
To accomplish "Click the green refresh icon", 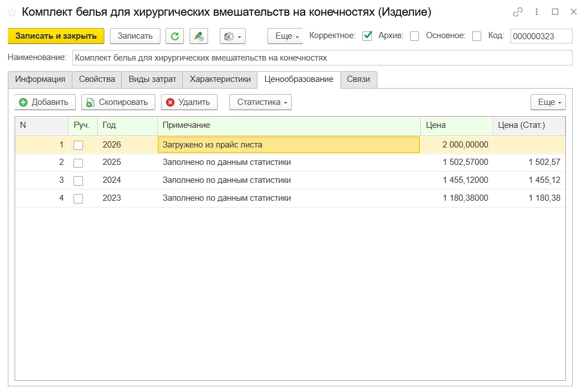I will point(174,36).
